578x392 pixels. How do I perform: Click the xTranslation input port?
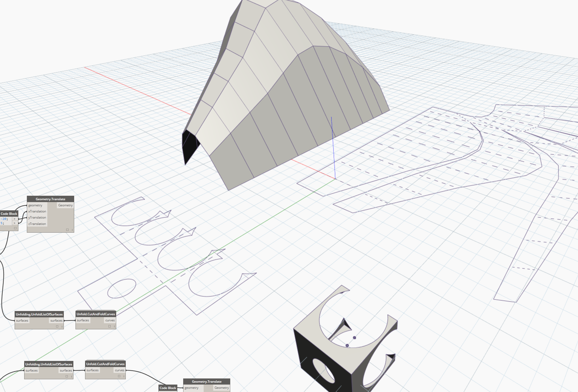tap(37, 211)
